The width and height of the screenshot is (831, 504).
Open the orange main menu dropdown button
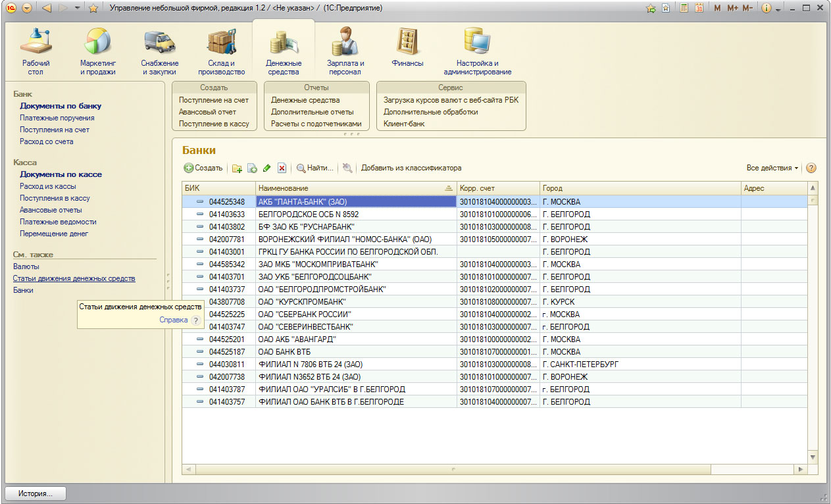pos(26,9)
